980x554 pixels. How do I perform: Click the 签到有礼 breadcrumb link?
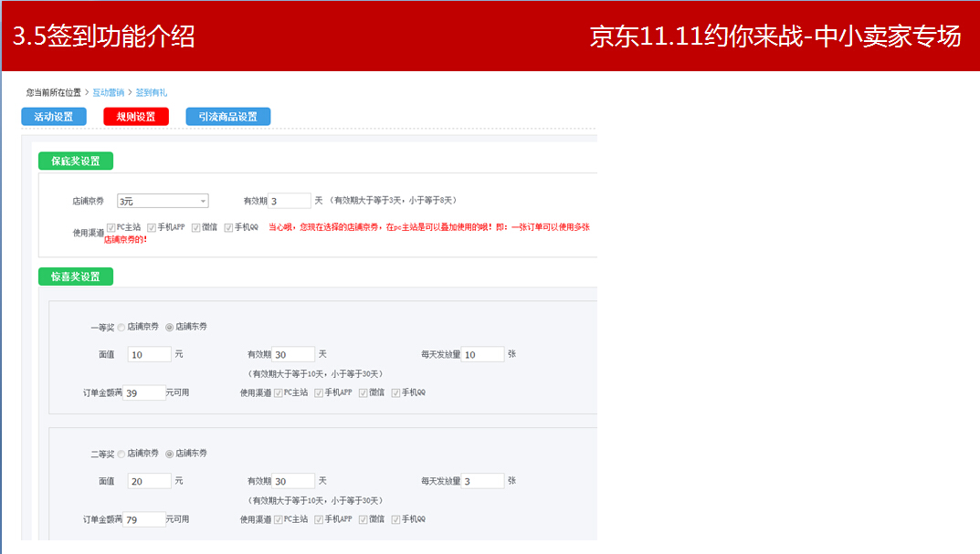click(x=152, y=92)
